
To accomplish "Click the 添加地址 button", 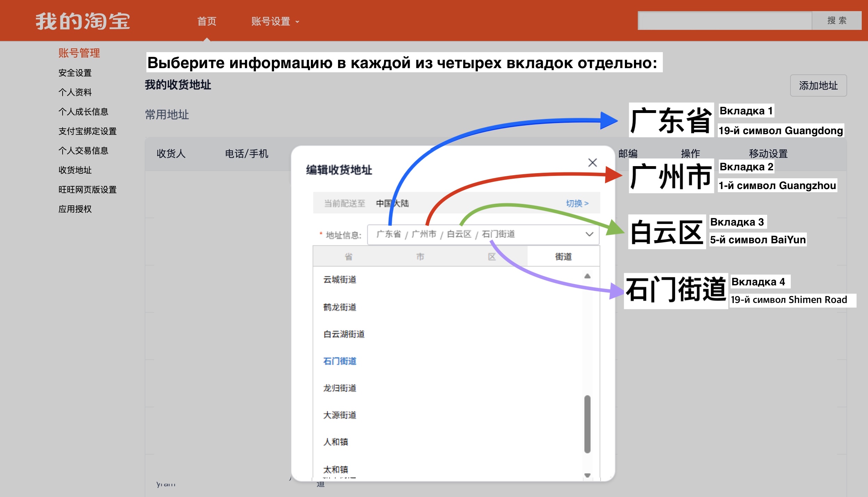I will pos(818,85).
